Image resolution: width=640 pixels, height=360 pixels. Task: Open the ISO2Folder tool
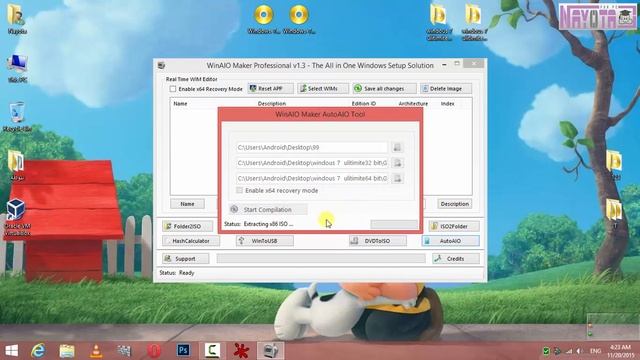point(454,226)
